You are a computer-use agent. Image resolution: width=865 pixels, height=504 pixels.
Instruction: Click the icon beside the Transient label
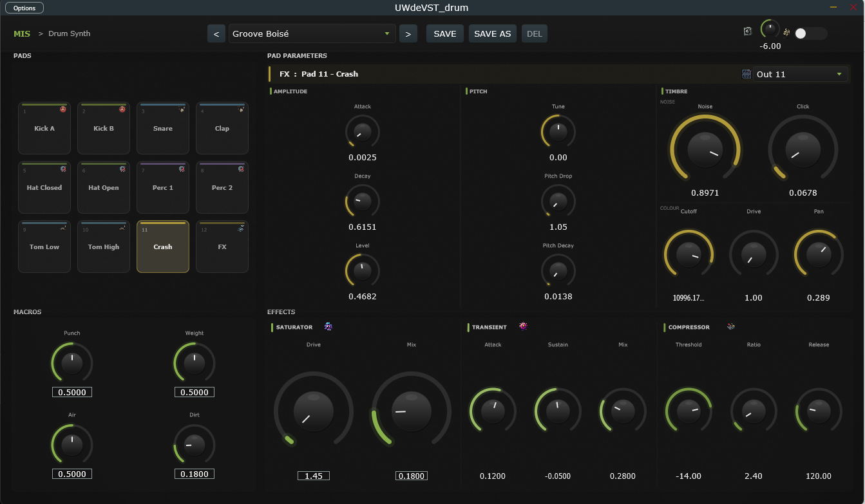click(x=523, y=326)
